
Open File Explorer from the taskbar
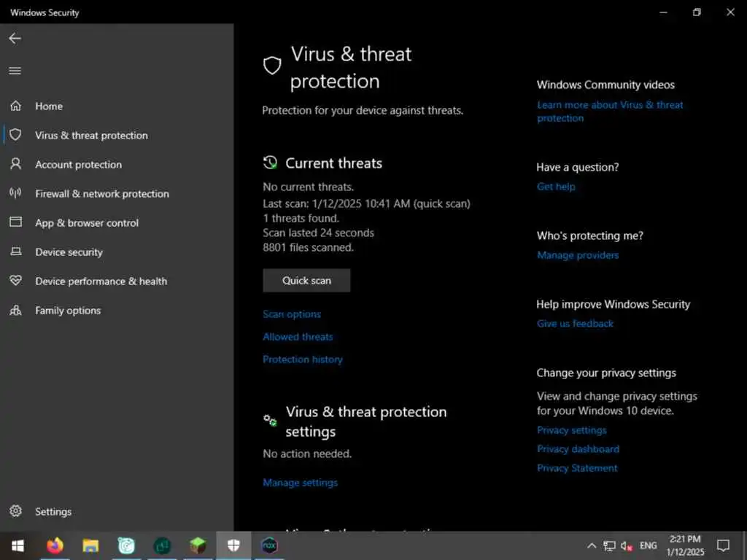coord(90,545)
